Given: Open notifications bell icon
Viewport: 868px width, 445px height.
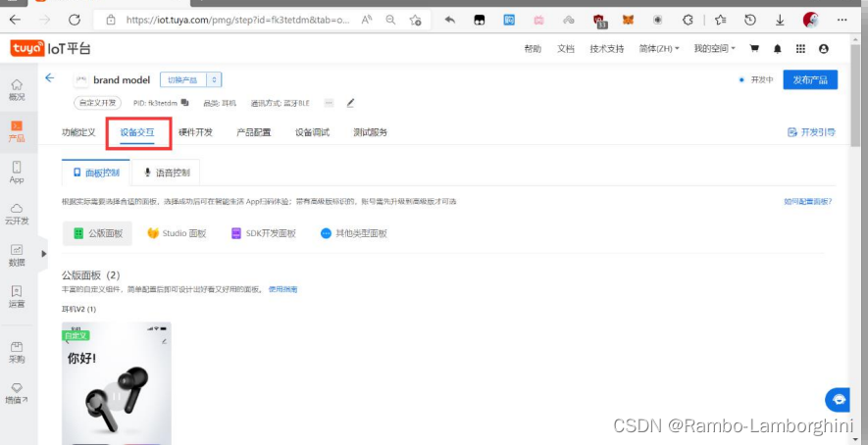Looking at the screenshot, I should click(x=777, y=49).
